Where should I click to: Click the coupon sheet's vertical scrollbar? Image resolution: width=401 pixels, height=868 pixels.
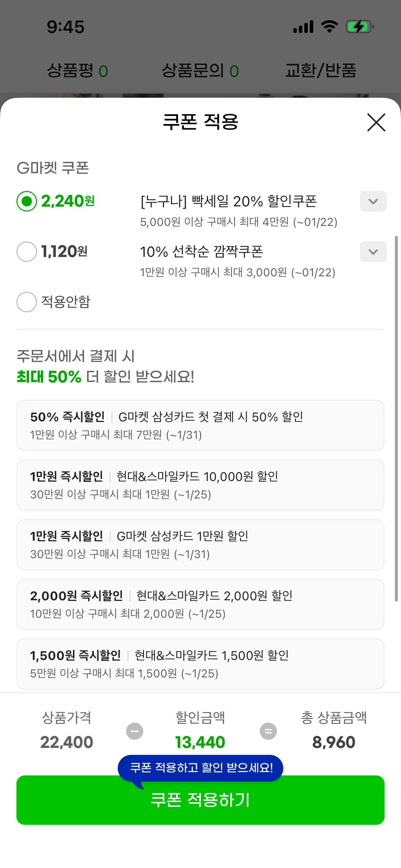[396, 418]
